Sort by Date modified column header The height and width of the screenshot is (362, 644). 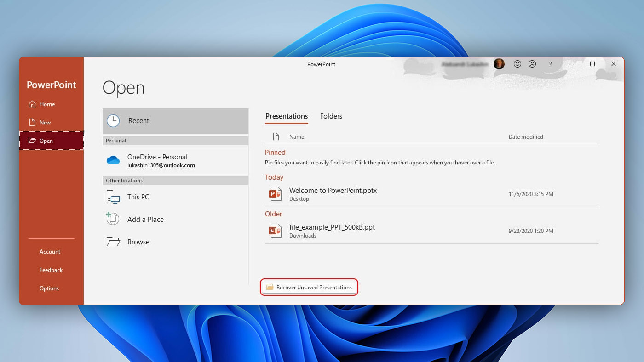(526, 137)
